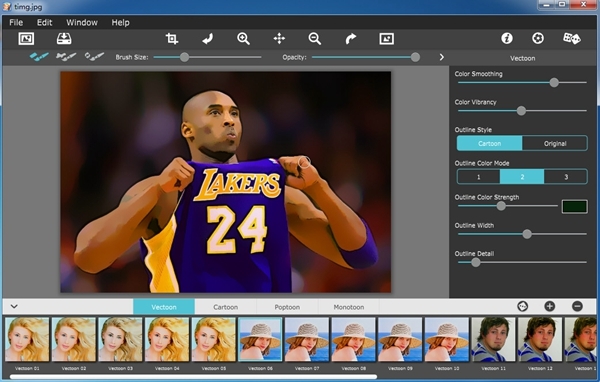Open the Window menu
This screenshot has width=600, height=382.
(x=82, y=23)
